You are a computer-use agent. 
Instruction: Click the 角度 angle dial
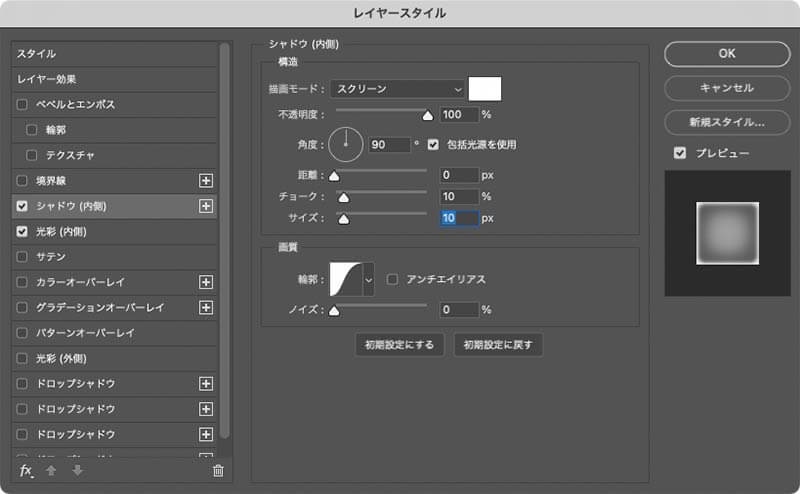(345, 144)
